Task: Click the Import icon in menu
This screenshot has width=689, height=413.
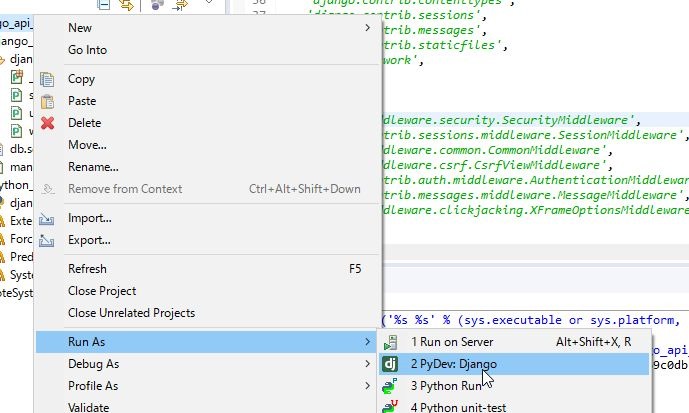Action: (x=46, y=218)
